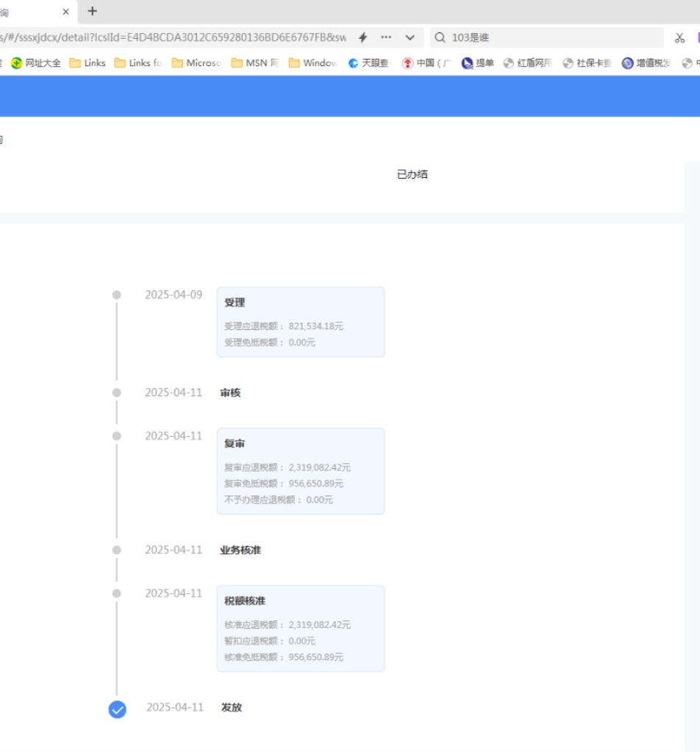Open the 红盾网 bookmark icon
Screen dimensions: 700x752
507,62
